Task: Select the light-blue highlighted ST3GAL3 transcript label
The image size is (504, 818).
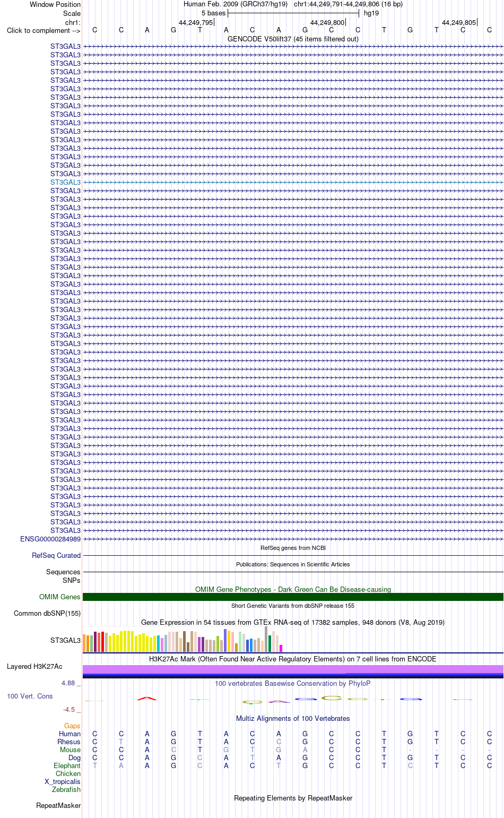Action: tap(65, 182)
